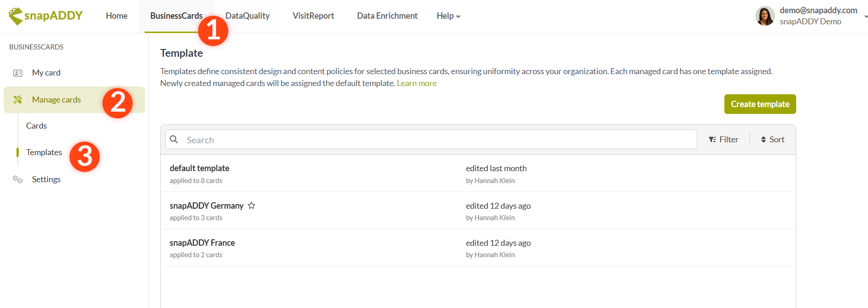This screenshot has height=308, width=868.
Task: Click the My card ID icon
Action: point(18,73)
